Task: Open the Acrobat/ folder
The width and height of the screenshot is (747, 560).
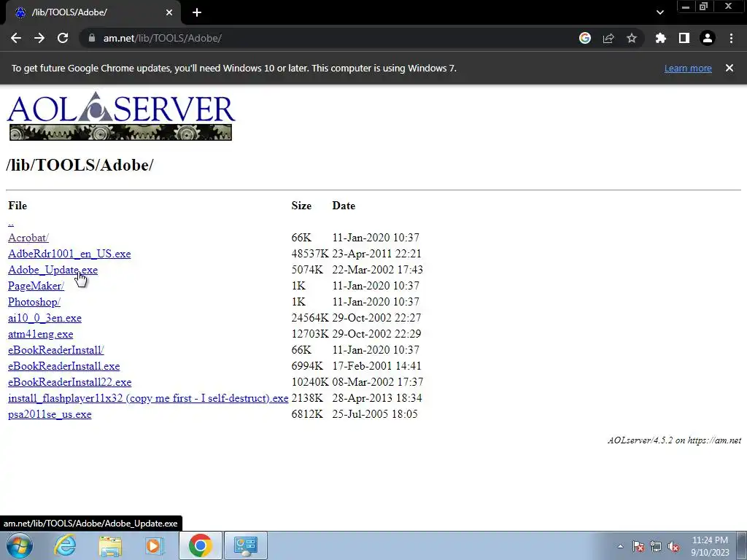Action: pyautogui.click(x=28, y=238)
